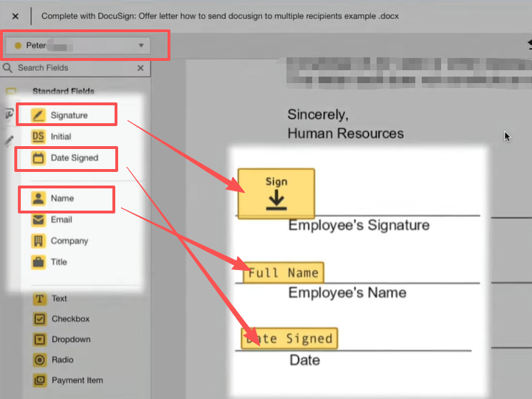Viewport: 532px width, 399px height.
Task: Open the standard fields sidebar tab icon
Action: pos(11,91)
